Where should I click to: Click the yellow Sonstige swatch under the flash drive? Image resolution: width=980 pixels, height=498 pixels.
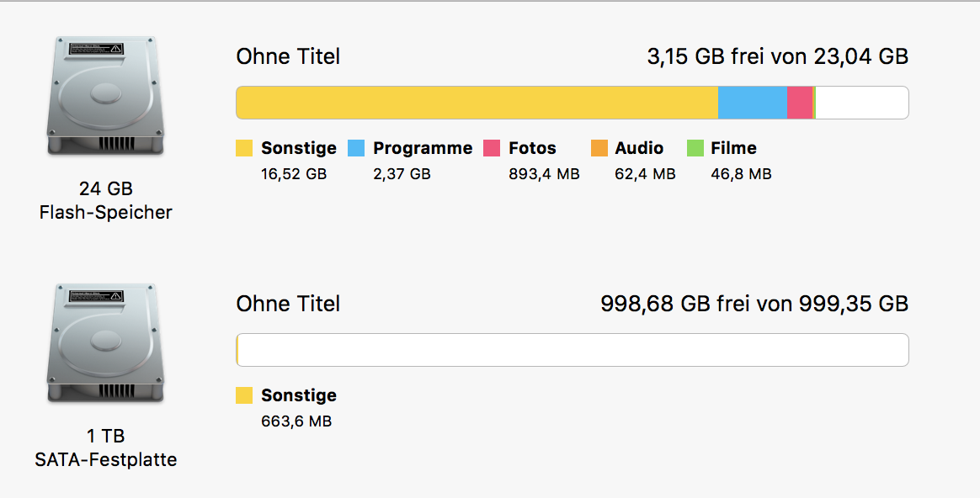coord(244,149)
